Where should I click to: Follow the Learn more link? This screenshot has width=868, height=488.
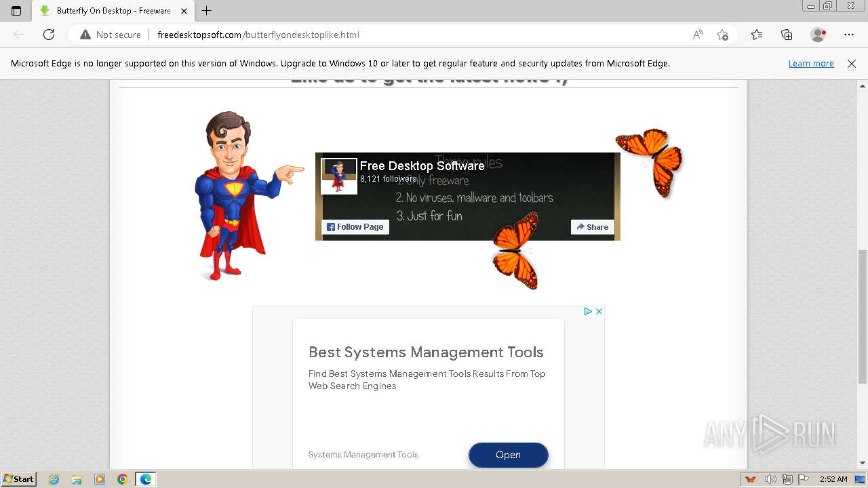pos(811,63)
